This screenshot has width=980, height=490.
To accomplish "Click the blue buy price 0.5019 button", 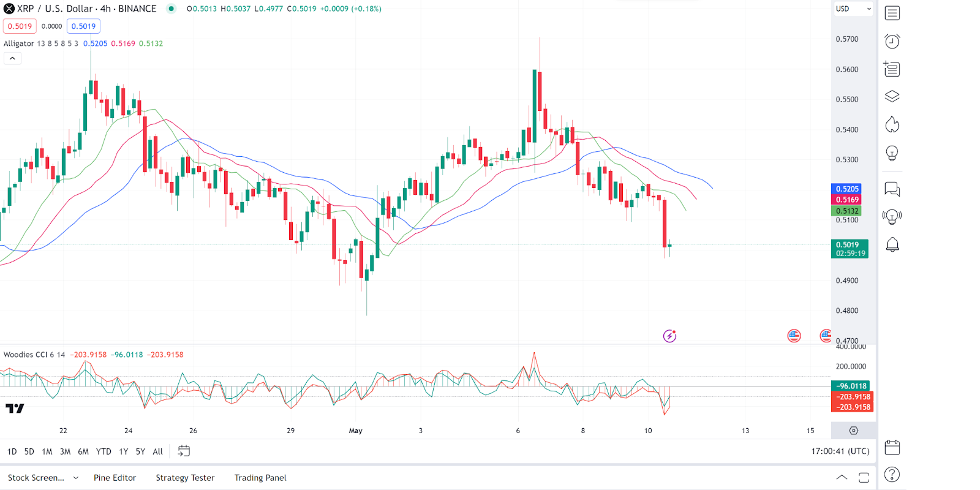I will (83, 26).
